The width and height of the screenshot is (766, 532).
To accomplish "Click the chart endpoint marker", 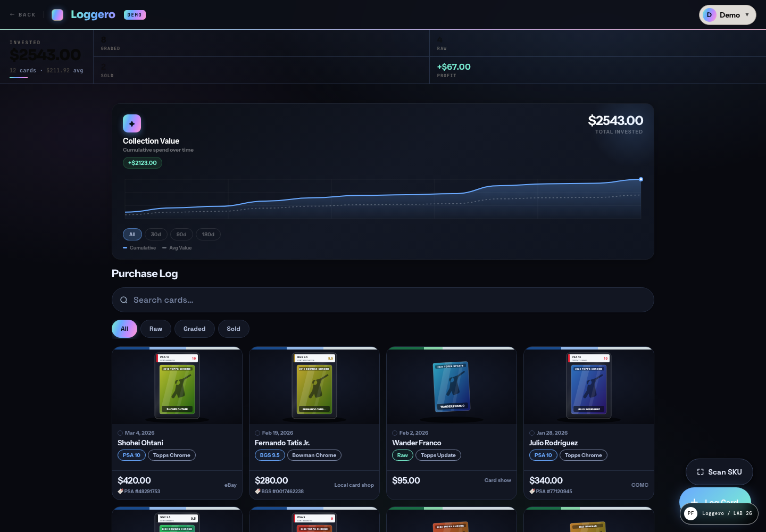I will (x=640, y=179).
